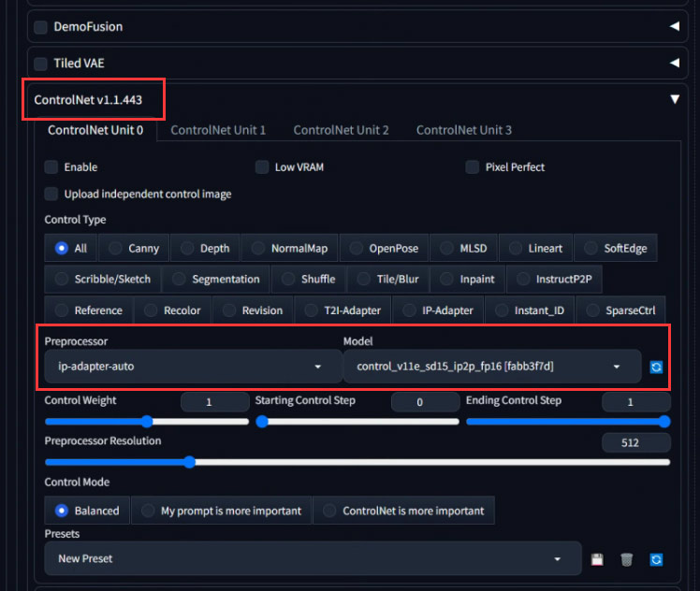
Task: Choose ControlNet is more important mode
Action: click(404, 511)
